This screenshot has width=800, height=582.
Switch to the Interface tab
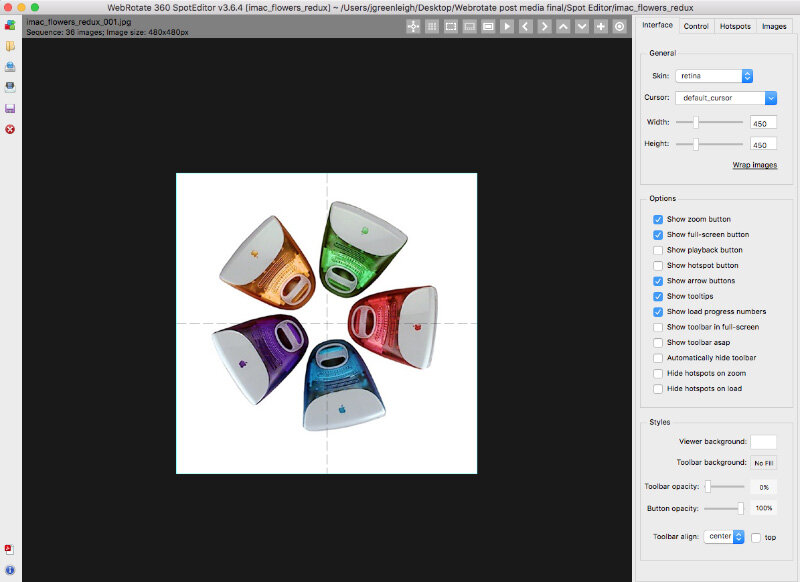[657, 25]
